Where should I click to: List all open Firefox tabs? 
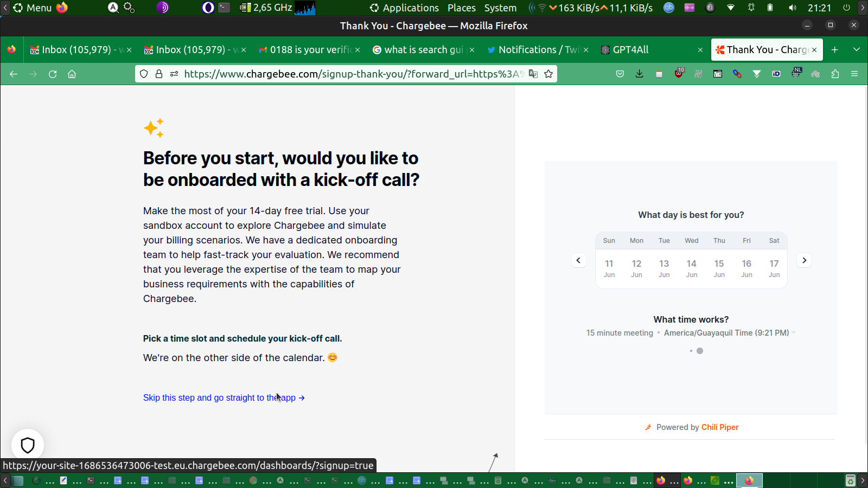point(857,50)
